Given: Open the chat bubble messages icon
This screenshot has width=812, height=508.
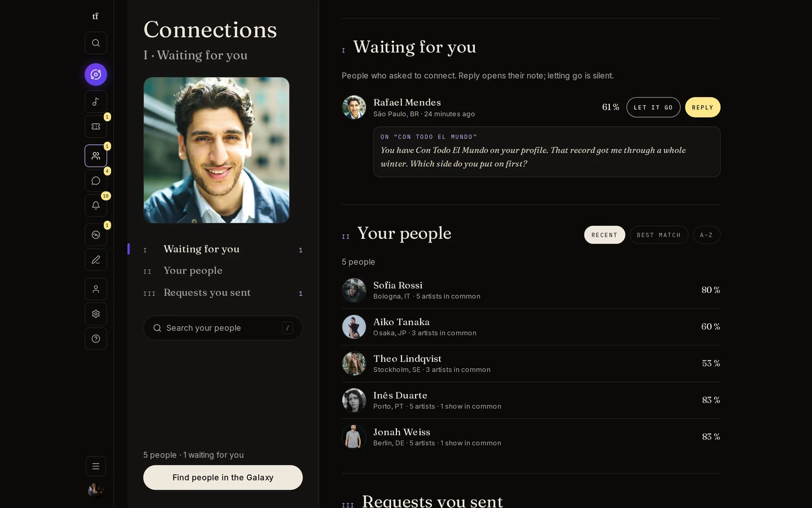Looking at the screenshot, I should (95, 181).
